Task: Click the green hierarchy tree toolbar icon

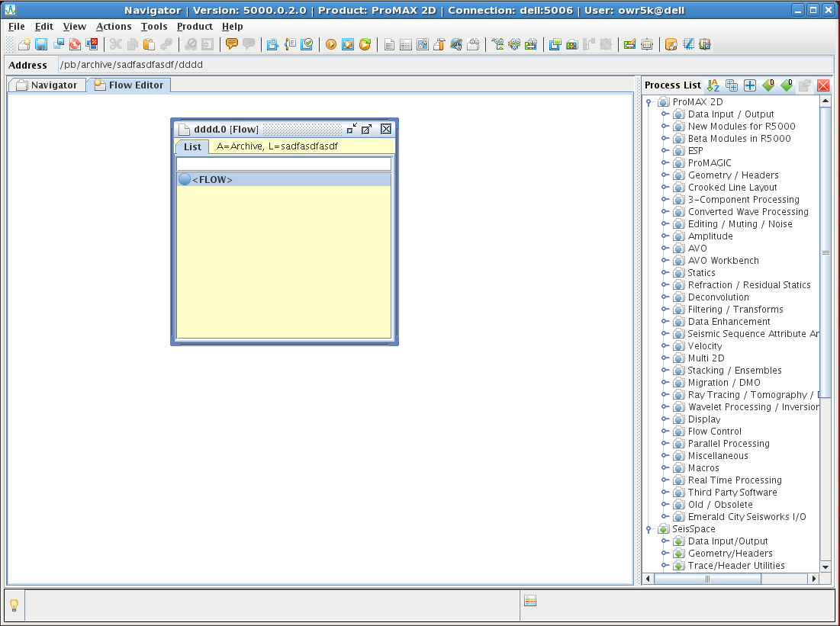Action: (497, 44)
